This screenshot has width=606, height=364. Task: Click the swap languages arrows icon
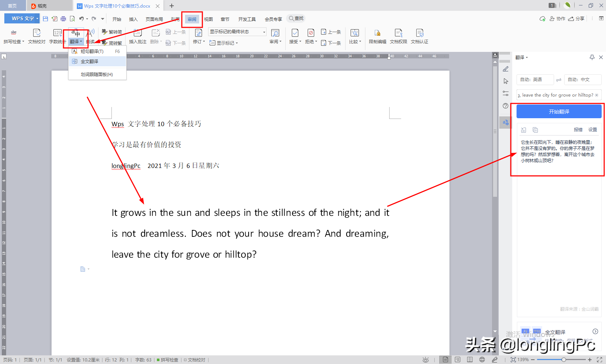pos(559,80)
